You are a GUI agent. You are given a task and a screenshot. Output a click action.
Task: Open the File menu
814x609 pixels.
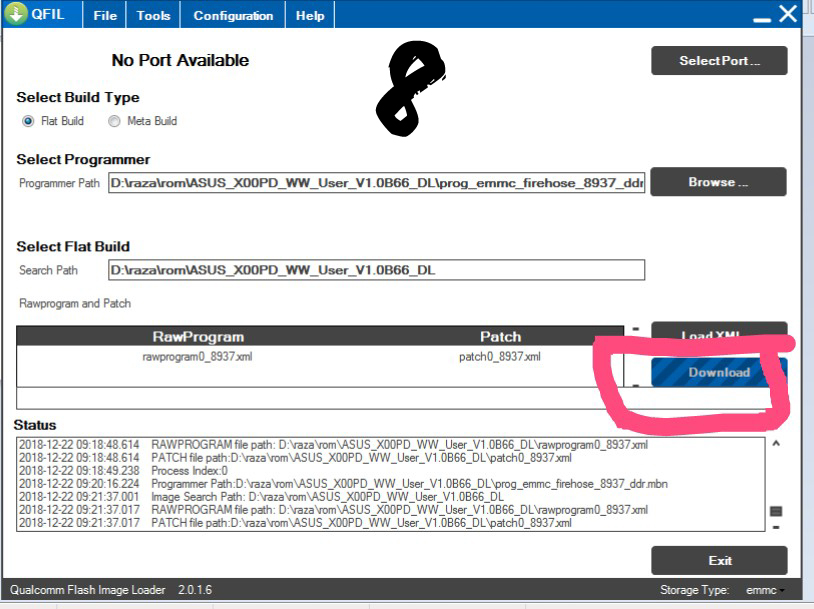(x=105, y=16)
